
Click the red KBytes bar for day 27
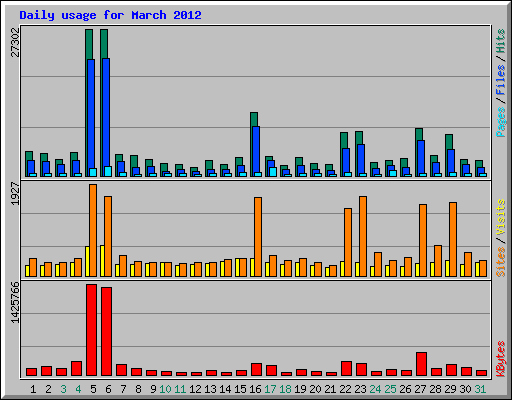click(421, 364)
